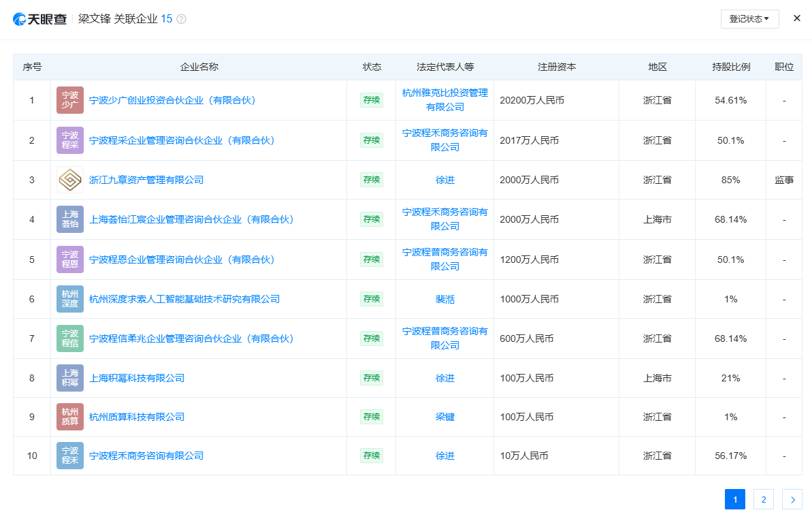812x521 pixels.
Task: Click the count 15 of related companies
Action: [166, 19]
